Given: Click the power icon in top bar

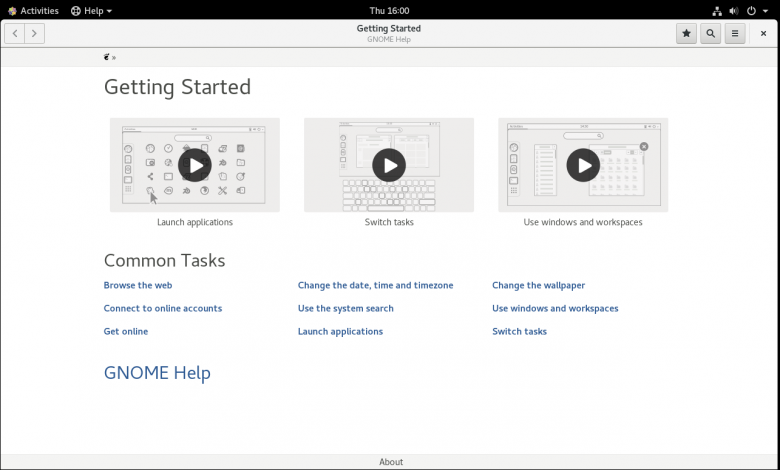Looking at the screenshot, I should 751,10.
